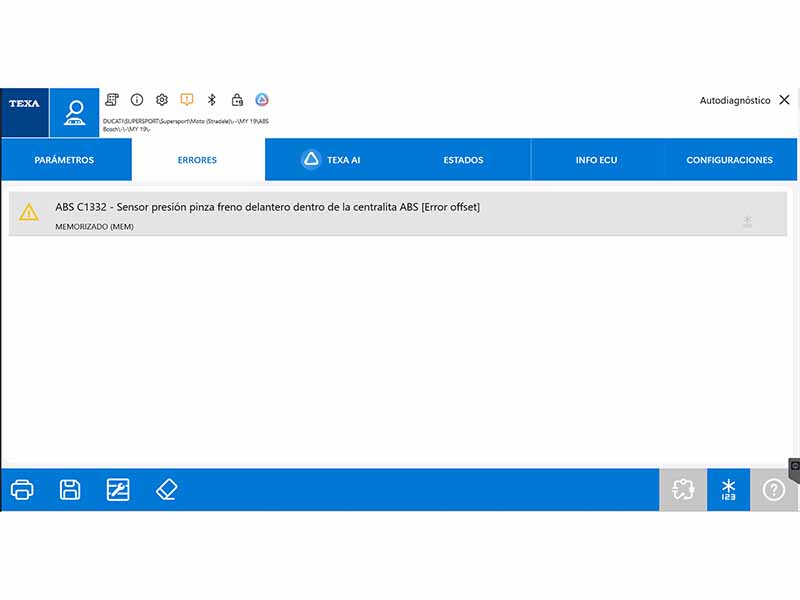Image resolution: width=800 pixels, height=600 pixels.
Task: Open settings gear icon in top toolbar
Action: pos(162,99)
